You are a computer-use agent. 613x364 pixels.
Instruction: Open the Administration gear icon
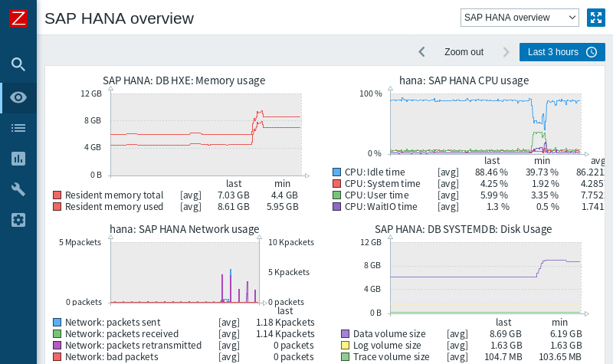pyautogui.click(x=18, y=220)
